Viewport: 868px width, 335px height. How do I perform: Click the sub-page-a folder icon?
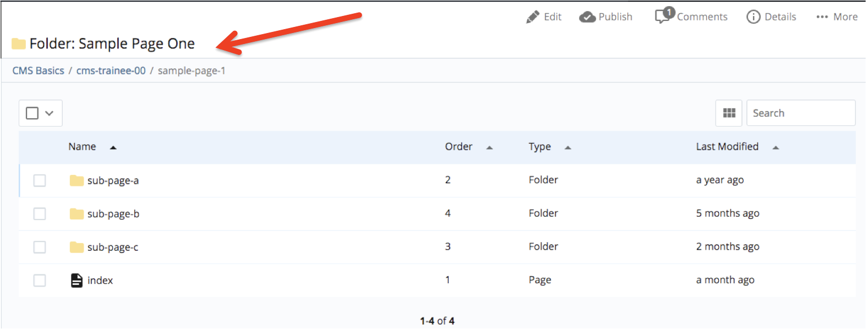tap(77, 181)
